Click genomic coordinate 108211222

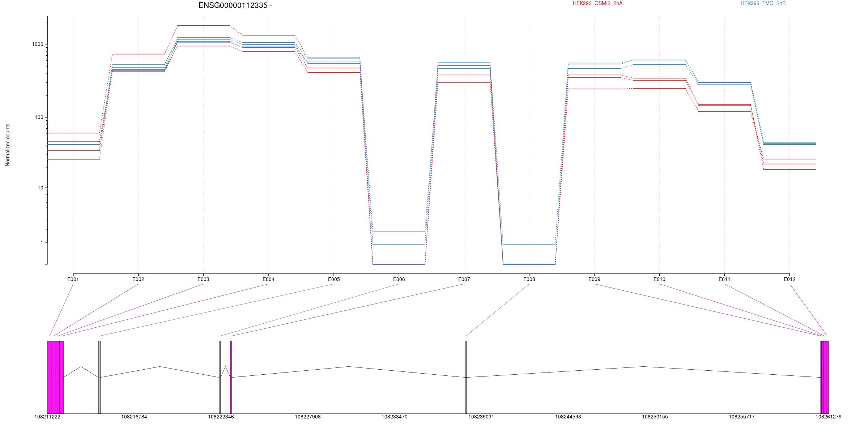[47, 417]
